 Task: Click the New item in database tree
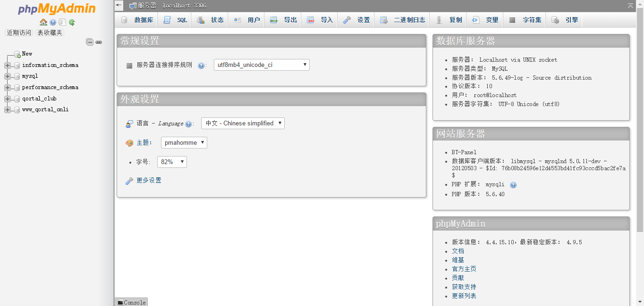point(27,54)
